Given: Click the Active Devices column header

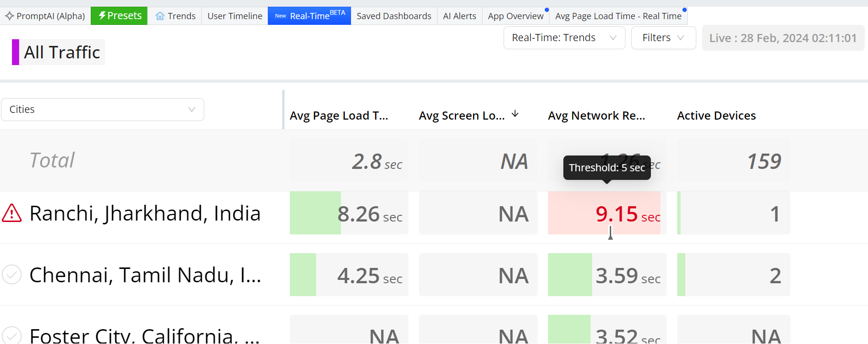Looking at the screenshot, I should [716, 116].
